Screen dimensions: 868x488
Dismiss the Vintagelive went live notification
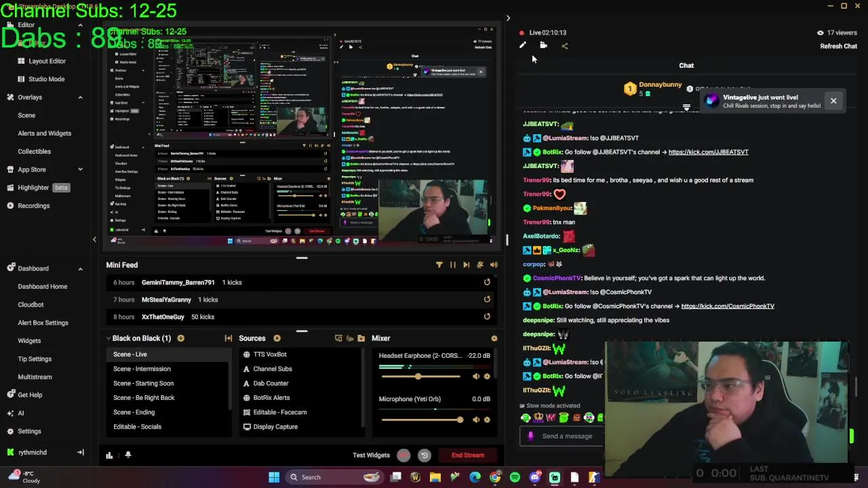point(833,101)
